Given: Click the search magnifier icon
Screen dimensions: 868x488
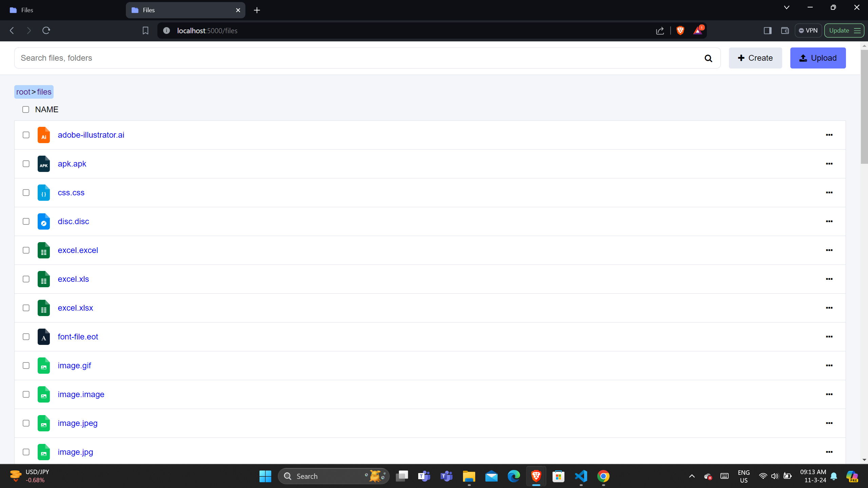Looking at the screenshot, I should click(708, 58).
